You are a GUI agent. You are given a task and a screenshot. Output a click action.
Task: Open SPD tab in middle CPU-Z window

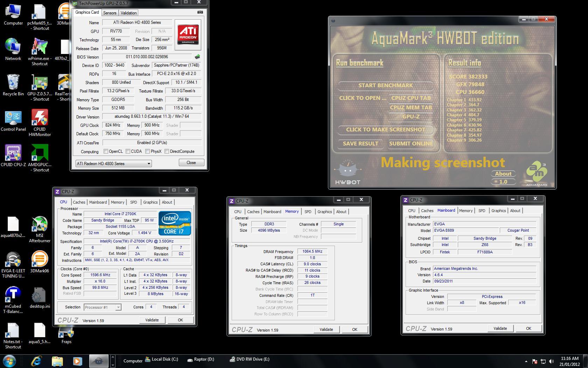click(x=308, y=212)
